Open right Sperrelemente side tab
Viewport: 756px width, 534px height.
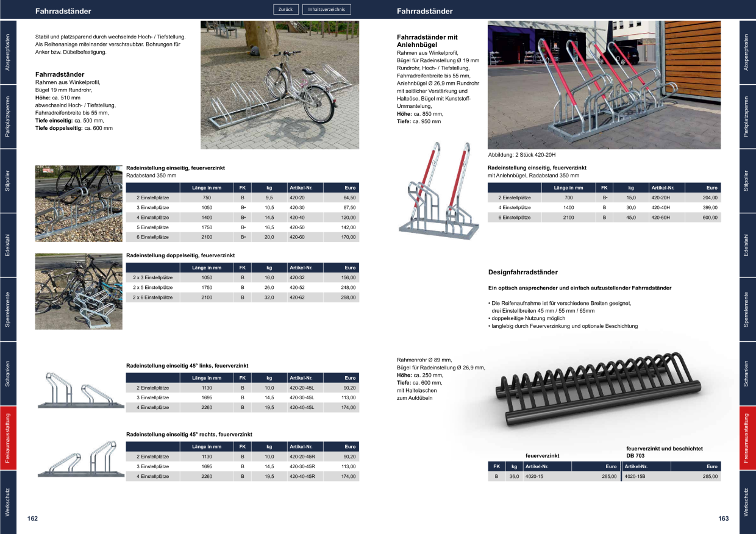click(747, 309)
